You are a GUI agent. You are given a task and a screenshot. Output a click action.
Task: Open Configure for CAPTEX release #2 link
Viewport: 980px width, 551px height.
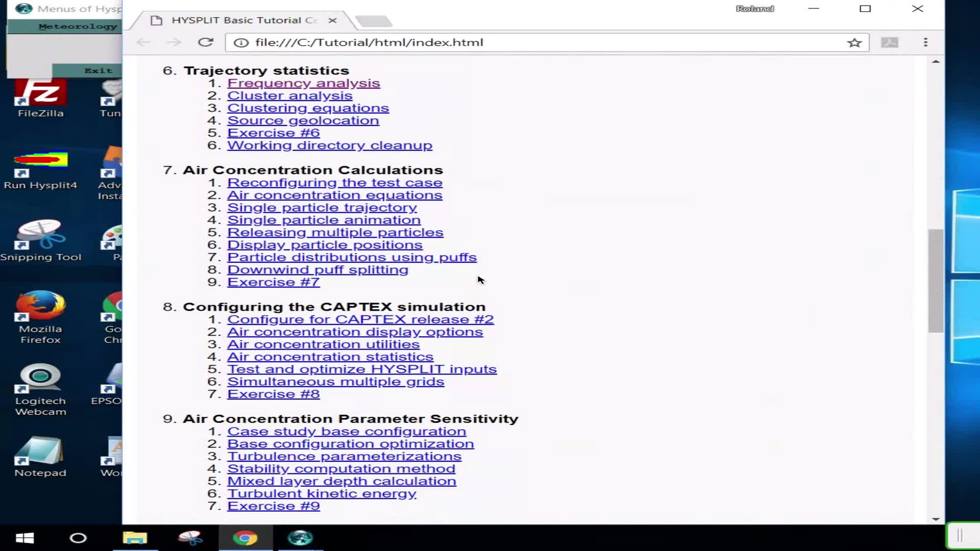click(360, 319)
